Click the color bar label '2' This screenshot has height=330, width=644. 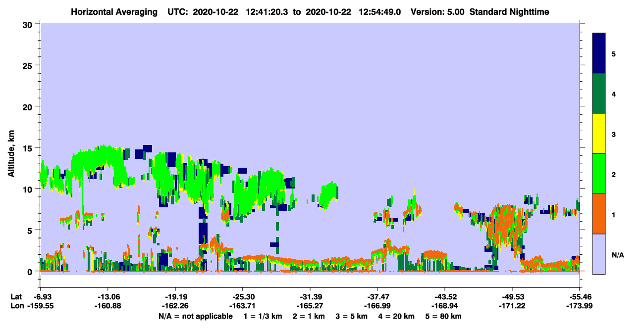[614, 174]
